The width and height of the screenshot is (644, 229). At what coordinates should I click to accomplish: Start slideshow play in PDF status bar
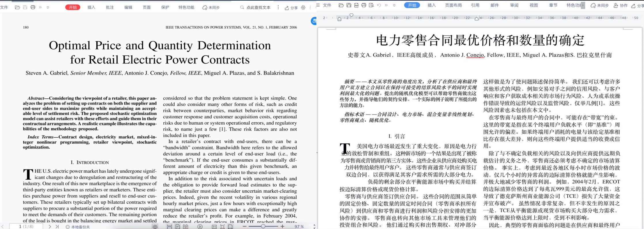pyautogui.click(x=200, y=227)
